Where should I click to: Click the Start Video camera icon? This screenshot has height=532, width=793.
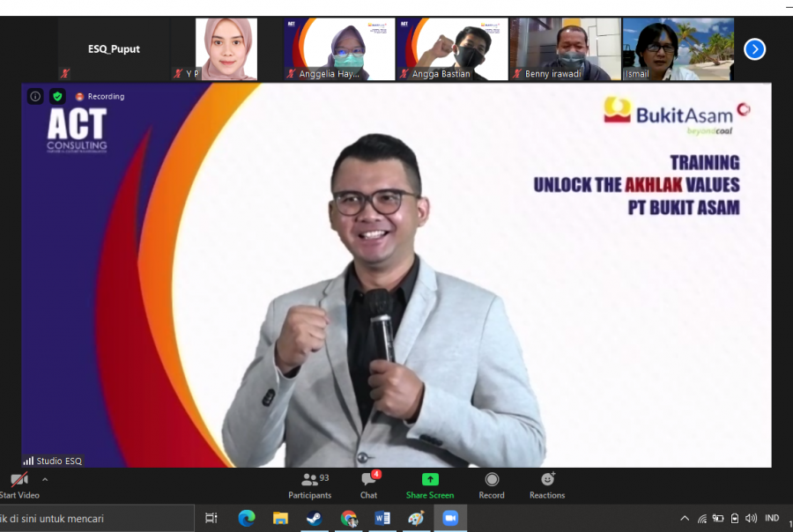(x=19, y=480)
